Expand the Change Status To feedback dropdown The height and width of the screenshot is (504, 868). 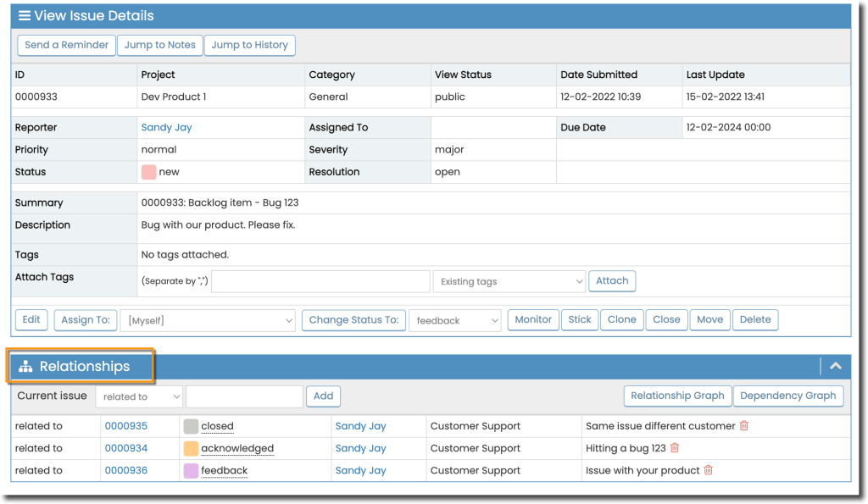(454, 320)
